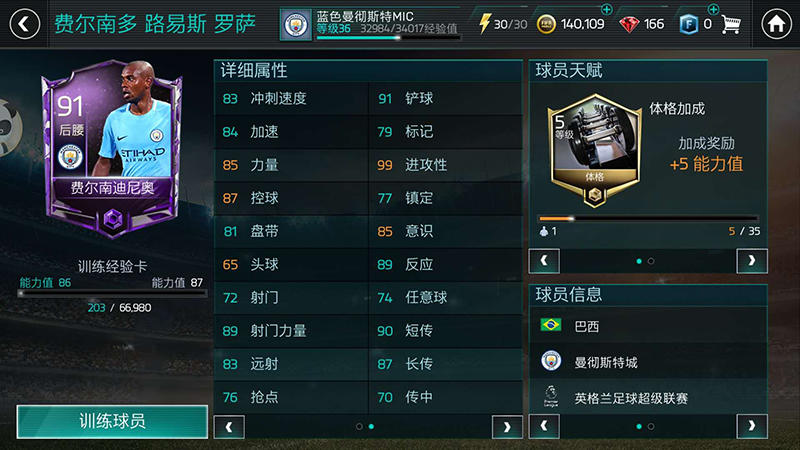Tap the dumbbell physique talent badge

point(594,151)
